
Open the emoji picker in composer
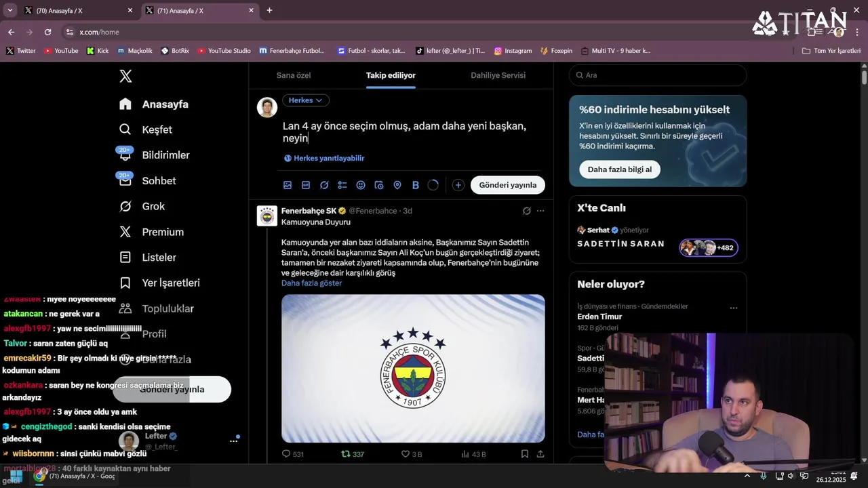pos(361,185)
